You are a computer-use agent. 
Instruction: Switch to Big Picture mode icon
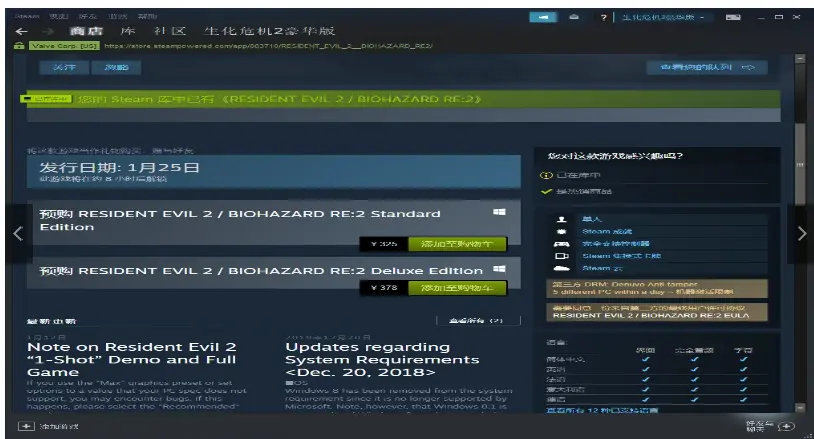[x=733, y=17]
